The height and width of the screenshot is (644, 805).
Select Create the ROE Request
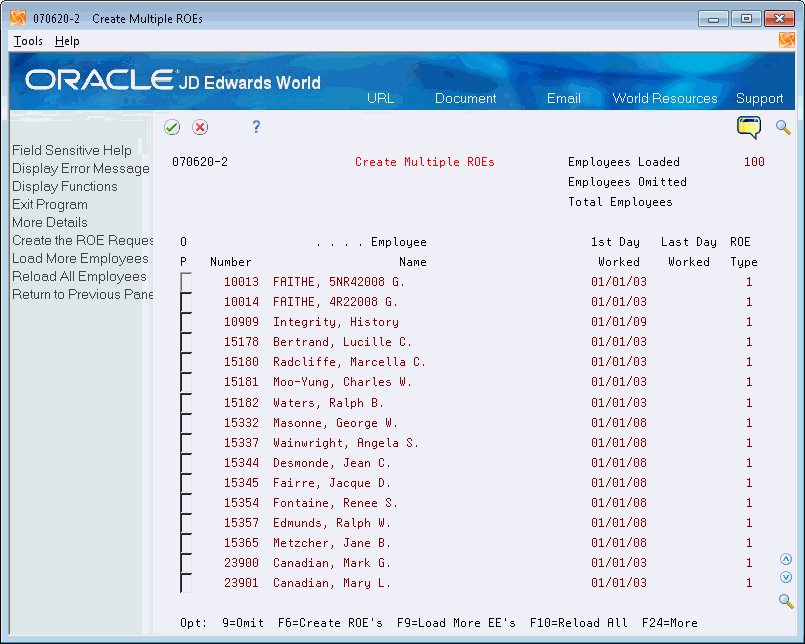pos(83,240)
